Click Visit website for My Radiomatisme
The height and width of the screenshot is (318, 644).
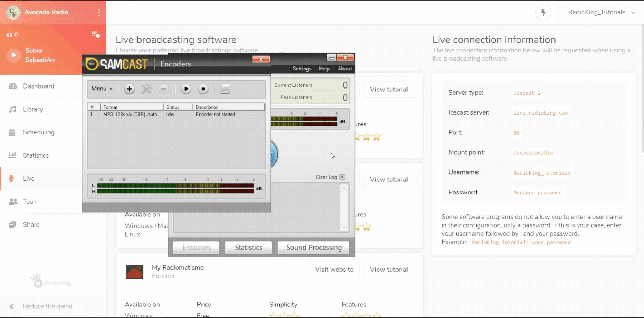(x=334, y=270)
